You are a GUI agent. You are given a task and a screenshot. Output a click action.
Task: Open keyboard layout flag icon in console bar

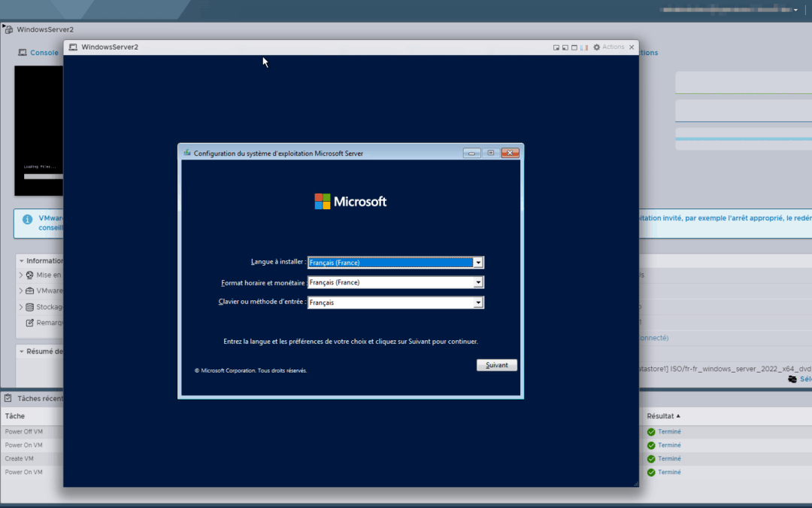coord(584,47)
